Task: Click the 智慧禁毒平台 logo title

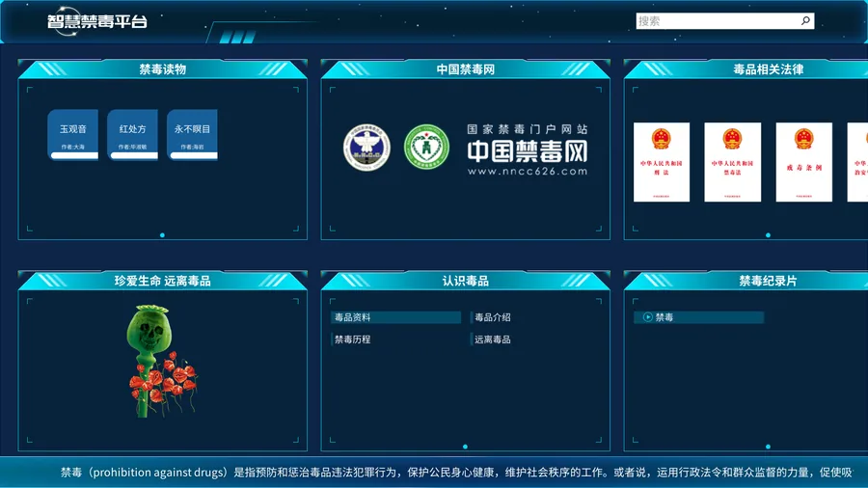Action: [x=96, y=21]
